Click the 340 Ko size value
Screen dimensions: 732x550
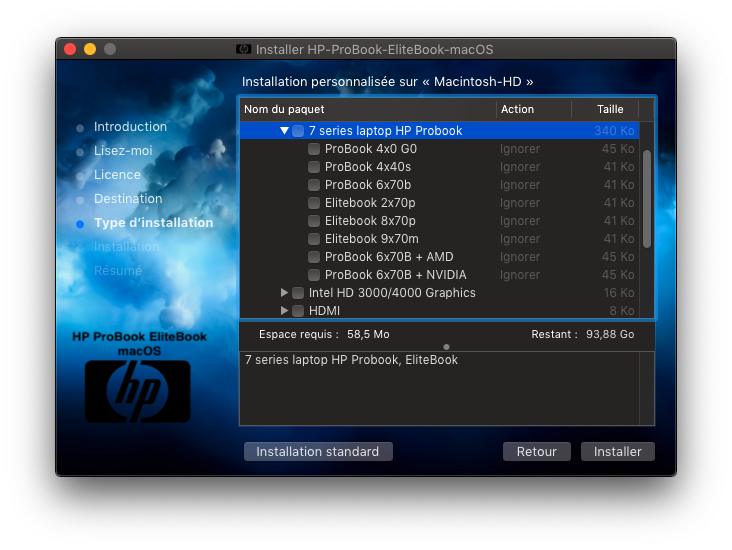(614, 131)
